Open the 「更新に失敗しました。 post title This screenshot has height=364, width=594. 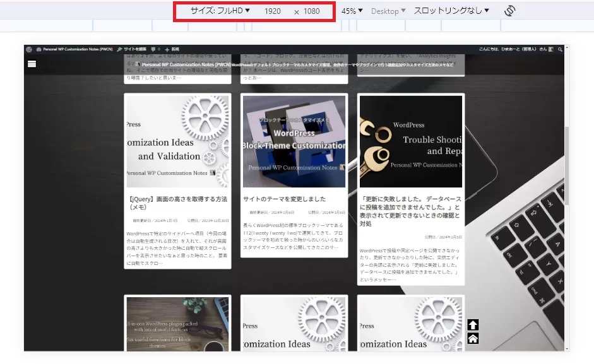pyautogui.click(x=411, y=211)
